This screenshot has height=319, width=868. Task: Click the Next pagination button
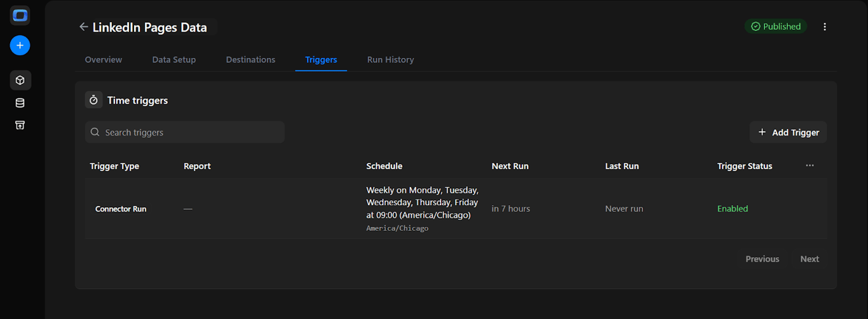810,259
